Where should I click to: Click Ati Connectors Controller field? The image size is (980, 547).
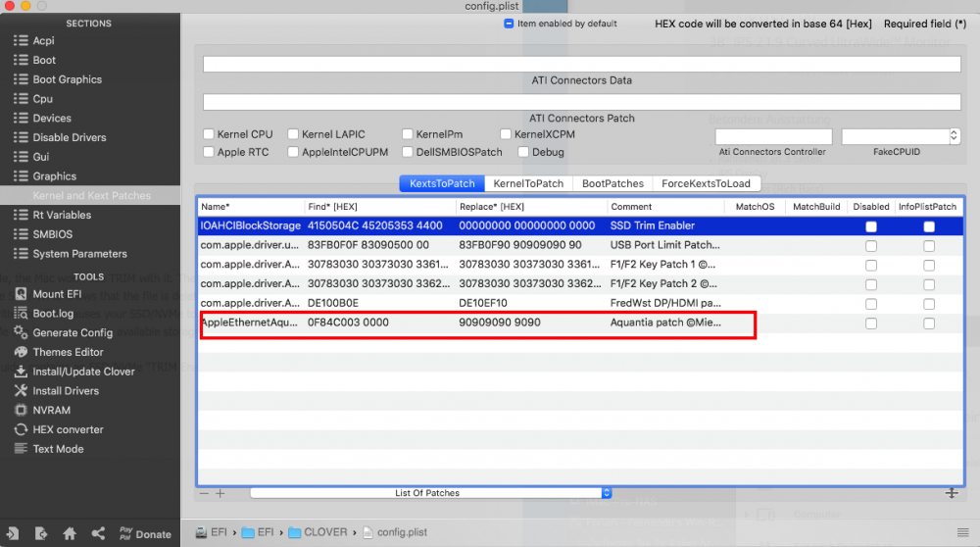774,136
